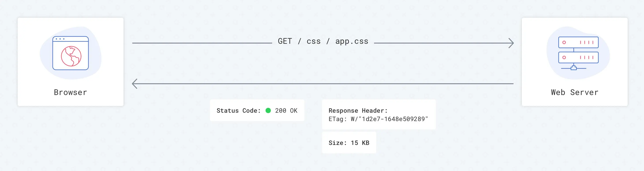Click the network connector below the server racks
644x171 pixels.
click(573, 68)
